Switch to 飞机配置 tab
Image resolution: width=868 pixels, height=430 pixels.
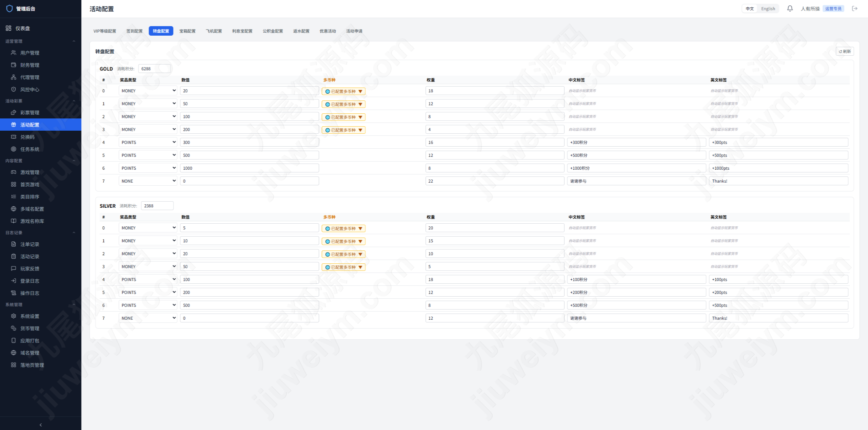214,31
